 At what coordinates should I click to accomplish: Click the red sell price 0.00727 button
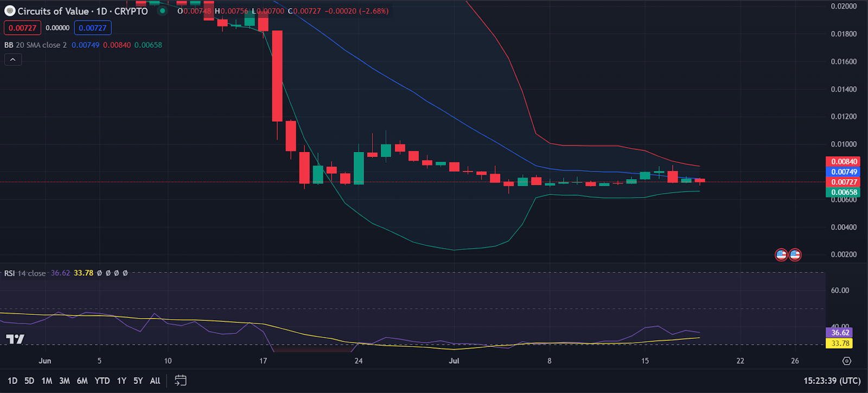(23, 28)
